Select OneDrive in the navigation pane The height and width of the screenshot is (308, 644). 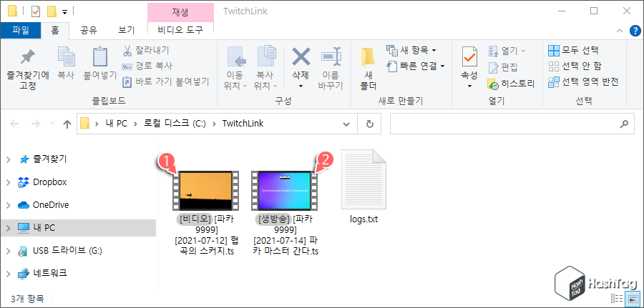[44, 204]
